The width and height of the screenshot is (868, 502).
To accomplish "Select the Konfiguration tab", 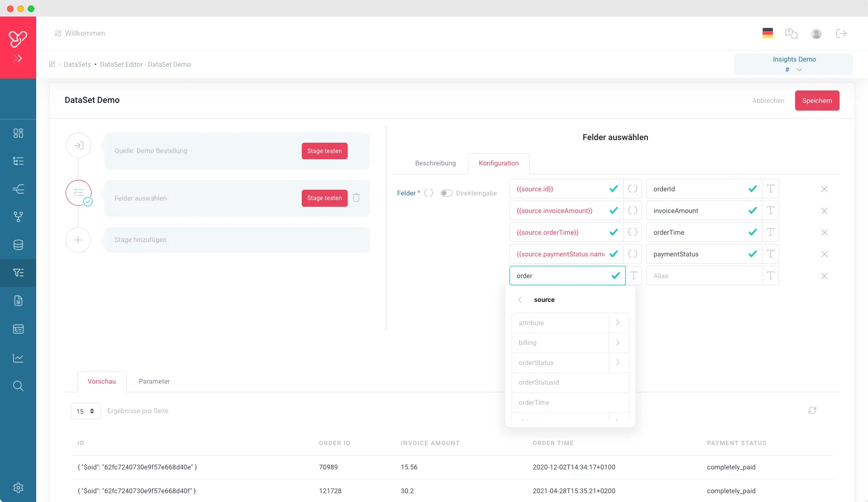I will 499,163.
